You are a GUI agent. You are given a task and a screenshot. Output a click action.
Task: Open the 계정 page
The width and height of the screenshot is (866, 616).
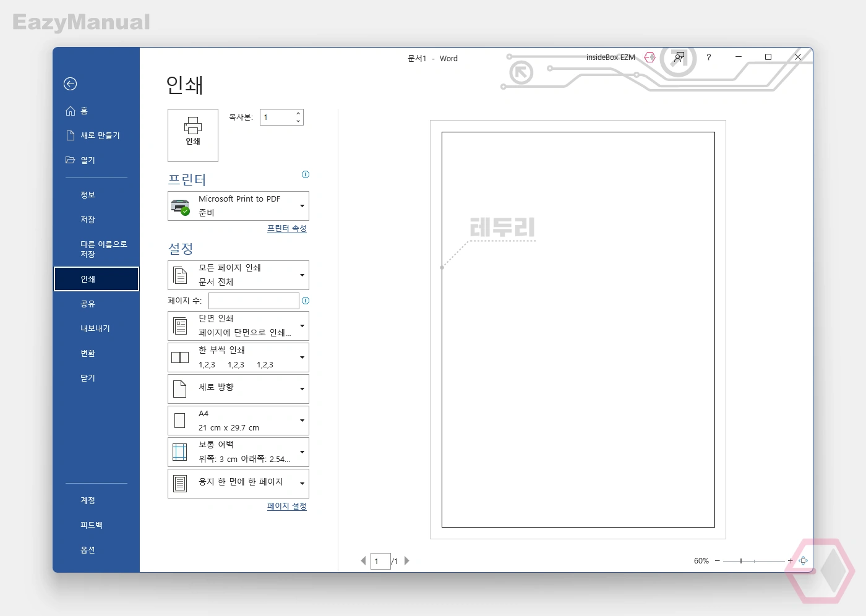point(96,500)
